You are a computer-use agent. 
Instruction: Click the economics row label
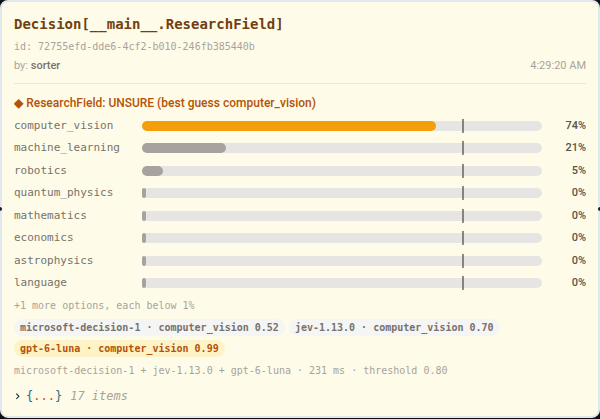tap(44, 238)
